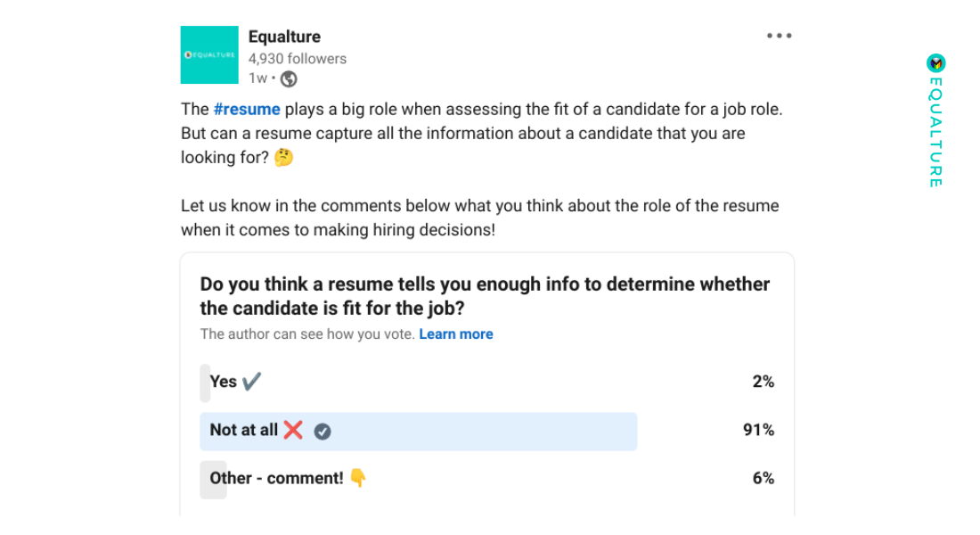Click the "1w" post timestamp
The image size is (980, 535).
pyautogui.click(x=257, y=78)
